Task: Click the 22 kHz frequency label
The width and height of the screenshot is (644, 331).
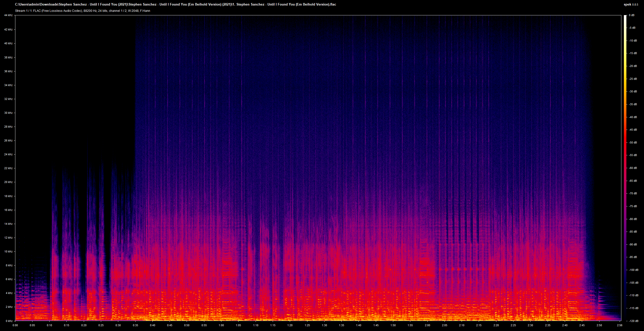Action: [8, 168]
